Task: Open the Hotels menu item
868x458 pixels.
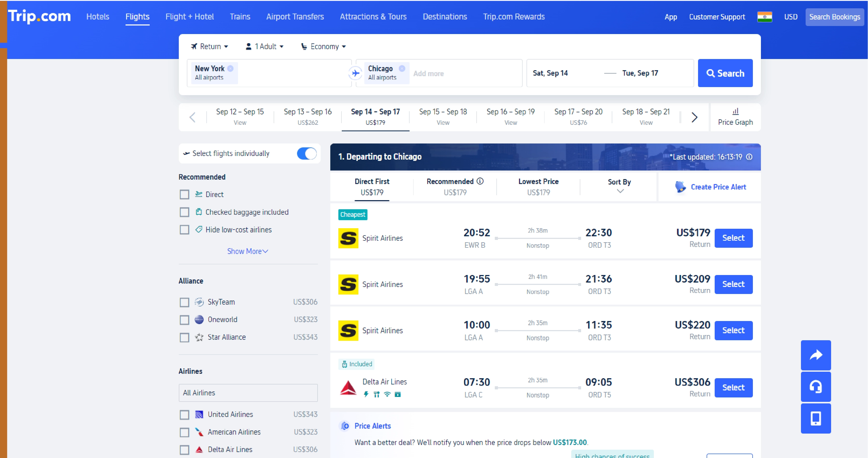Action: tap(97, 16)
